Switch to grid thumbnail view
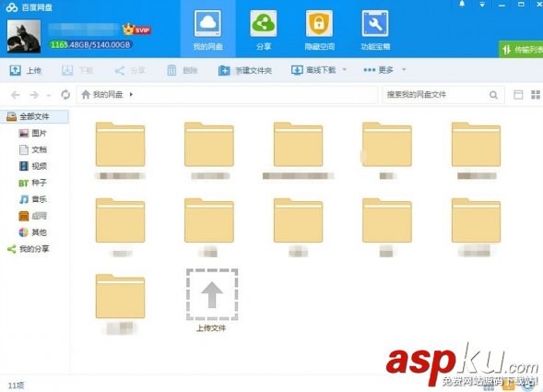543x392 pixels. [x=536, y=95]
